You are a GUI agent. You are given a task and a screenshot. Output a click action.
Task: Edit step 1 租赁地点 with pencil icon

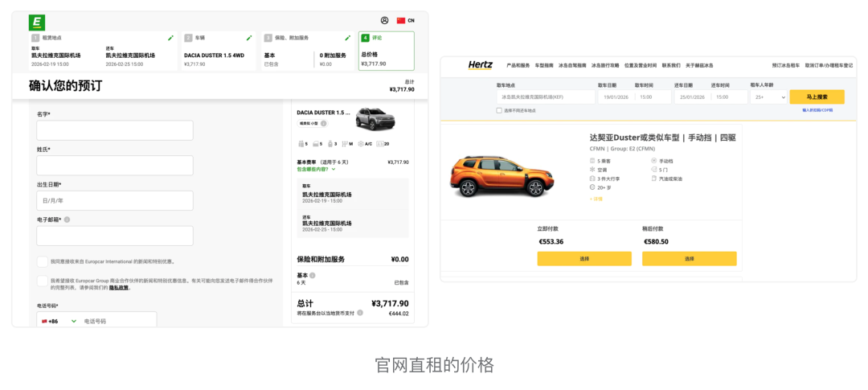pyautogui.click(x=170, y=39)
